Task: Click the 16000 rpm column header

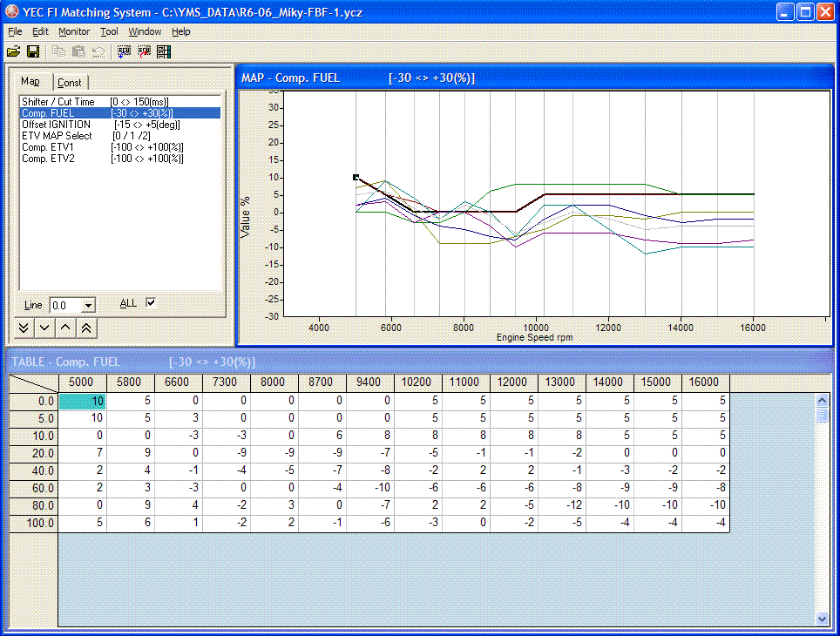Action: point(705,382)
